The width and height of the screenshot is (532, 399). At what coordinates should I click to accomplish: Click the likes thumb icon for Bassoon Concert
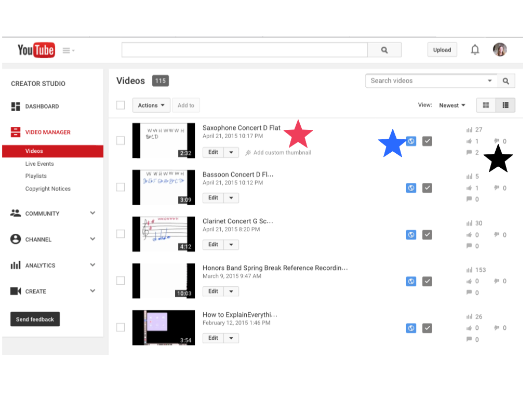pyautogui.click(x=469, y=188)
